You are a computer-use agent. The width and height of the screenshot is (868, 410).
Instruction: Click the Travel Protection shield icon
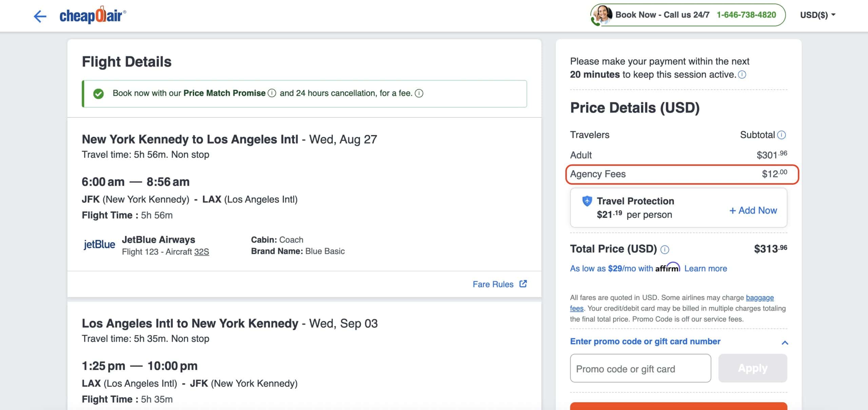pyautogui.click(x=587, y=201)
